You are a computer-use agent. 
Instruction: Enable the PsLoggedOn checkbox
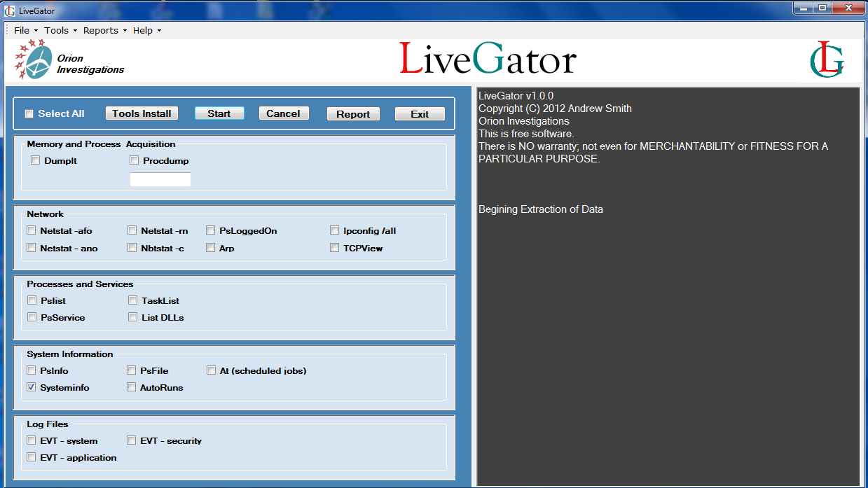(x=211, y=230)
